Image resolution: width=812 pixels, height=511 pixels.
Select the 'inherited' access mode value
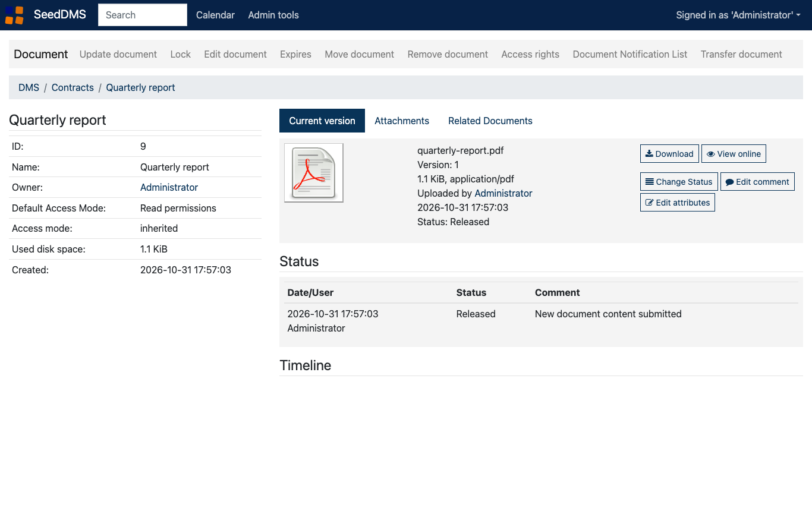[159, 228]
